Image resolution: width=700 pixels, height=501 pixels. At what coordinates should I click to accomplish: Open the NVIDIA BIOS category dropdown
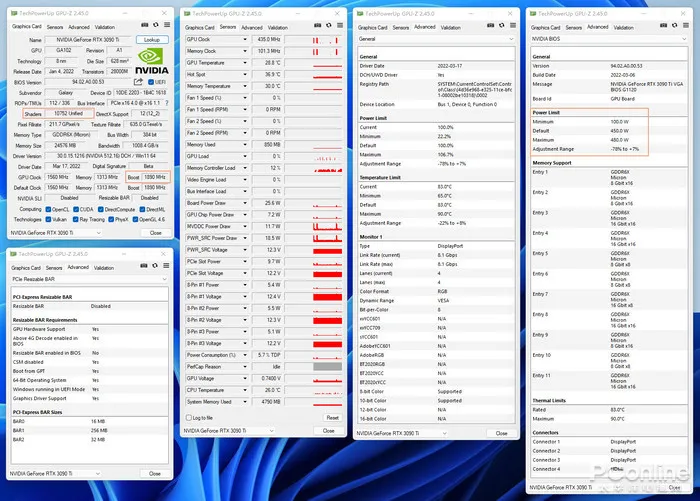pos(609,39)
